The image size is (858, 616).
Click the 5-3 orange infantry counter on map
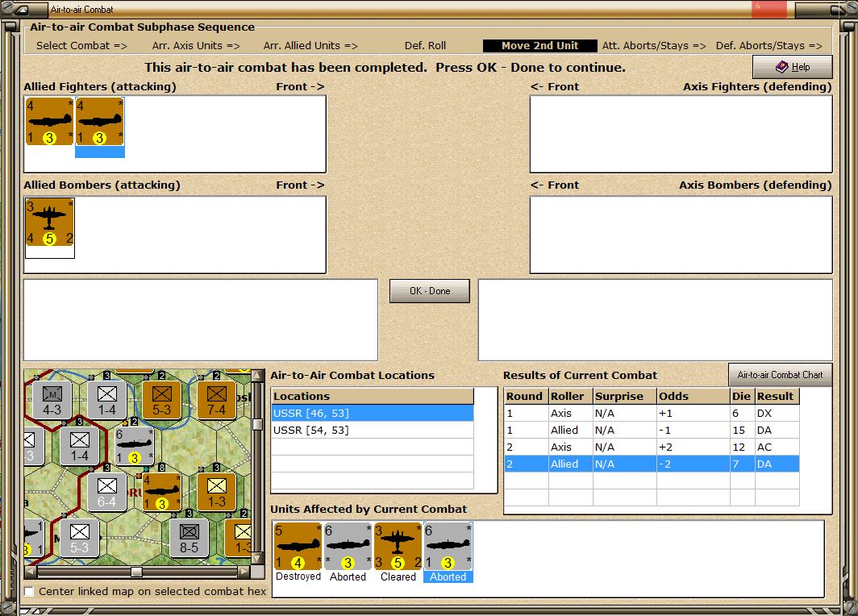coord(161,400)
